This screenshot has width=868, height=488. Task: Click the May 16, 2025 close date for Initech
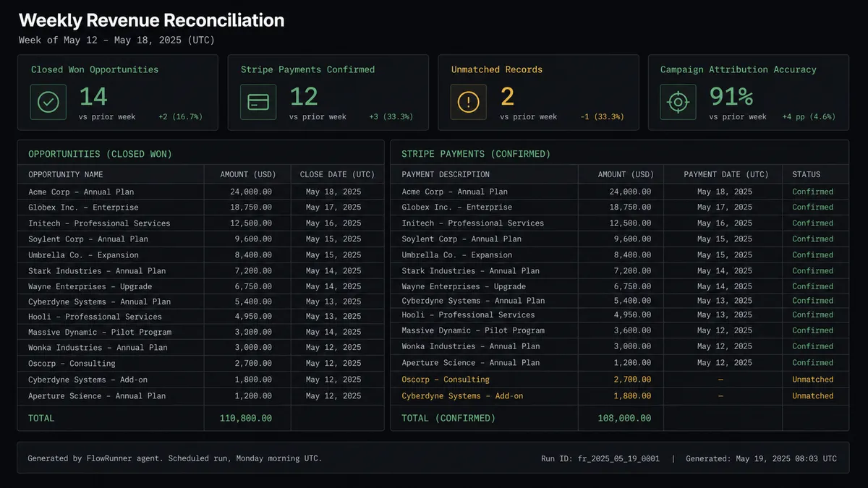pyautogui.click(x=333, y=223)
